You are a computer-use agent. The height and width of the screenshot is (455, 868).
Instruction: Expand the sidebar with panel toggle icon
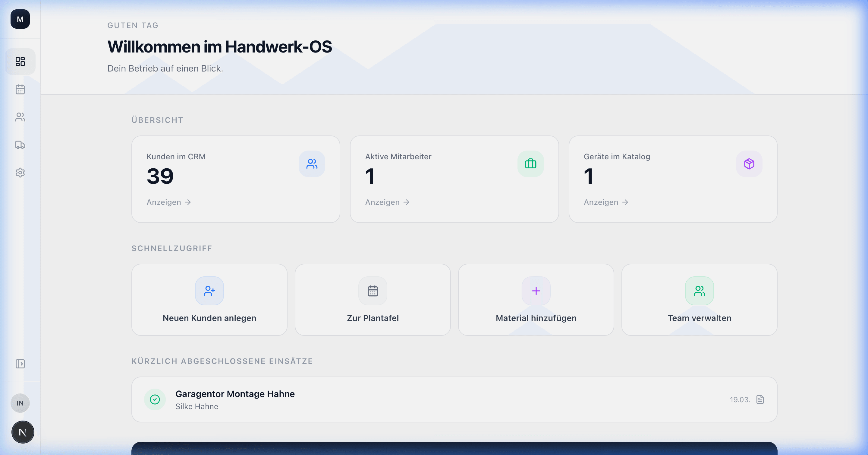[20, 364]
